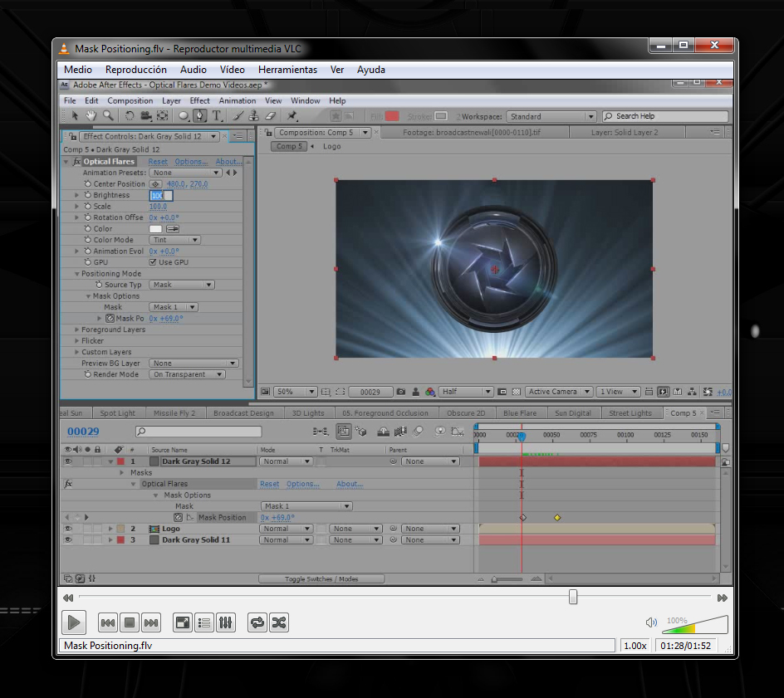Screen dimensions: 784x698
Task: Toggle the VLC loop button
Action: 257,622
